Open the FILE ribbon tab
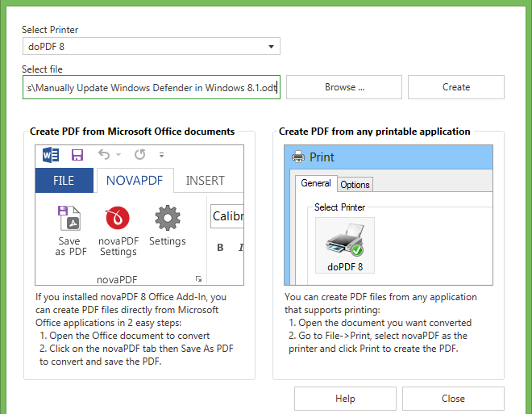The width and height of the screenshot is (532, 414). point(64,181)
